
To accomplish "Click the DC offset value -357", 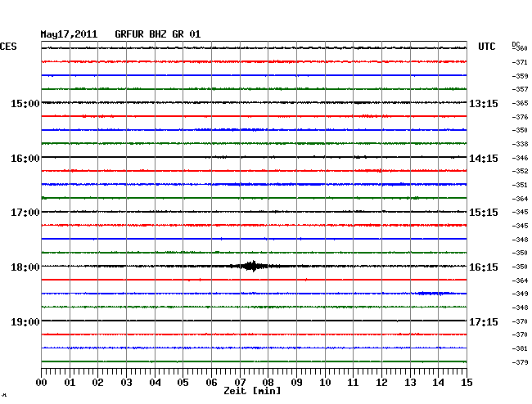I will (520, 89).
